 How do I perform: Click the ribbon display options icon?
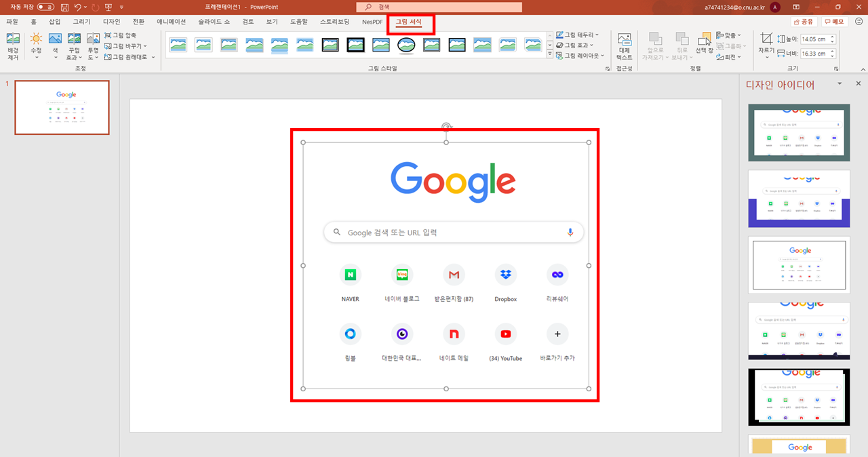(x=797, y=7)
